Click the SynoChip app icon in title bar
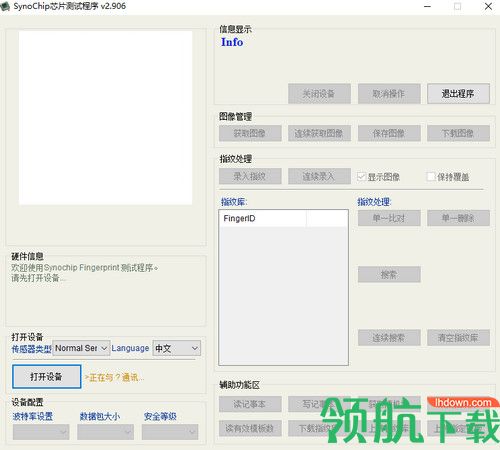The height and width of the screenshot is (450, 500). 5,6
